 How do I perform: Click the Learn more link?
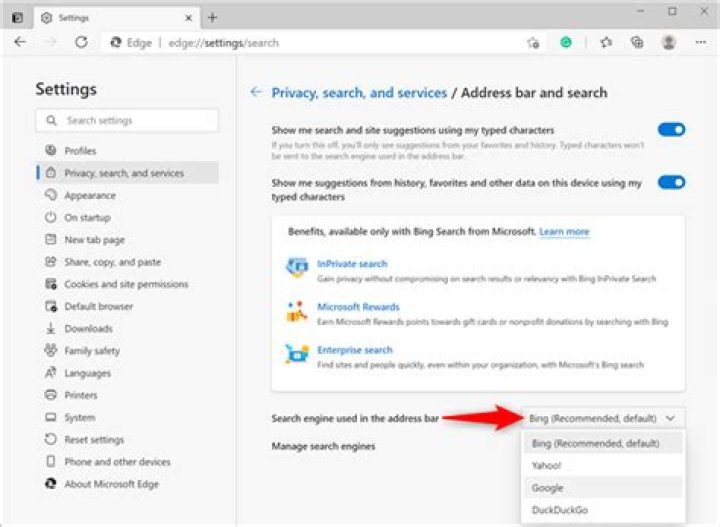(x=564, y=231)
